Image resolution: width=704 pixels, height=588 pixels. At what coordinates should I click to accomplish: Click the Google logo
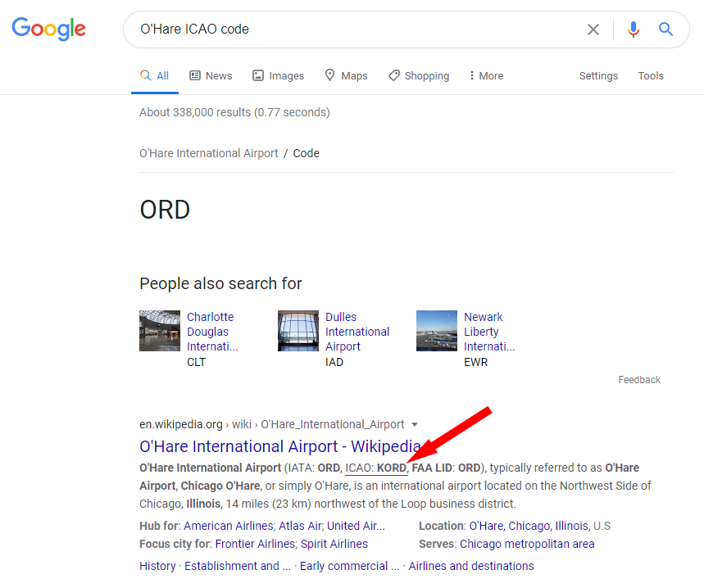[48, 29]
